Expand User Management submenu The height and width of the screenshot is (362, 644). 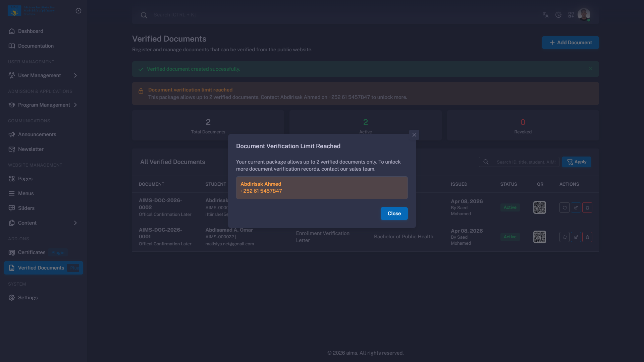75,75
